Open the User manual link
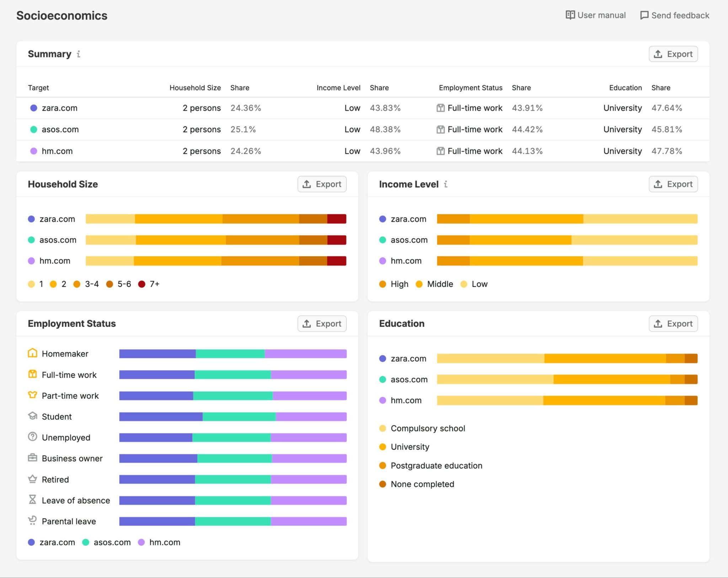728x578 pixels. point(595,15)
